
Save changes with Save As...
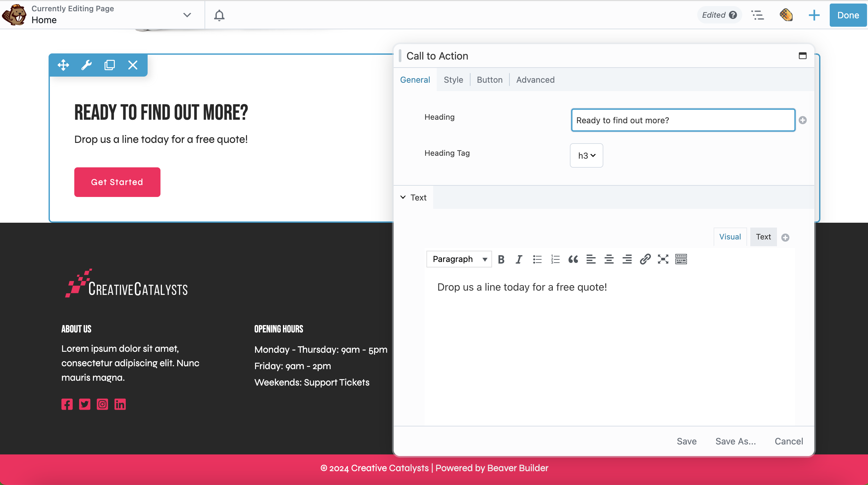point(736,441)
